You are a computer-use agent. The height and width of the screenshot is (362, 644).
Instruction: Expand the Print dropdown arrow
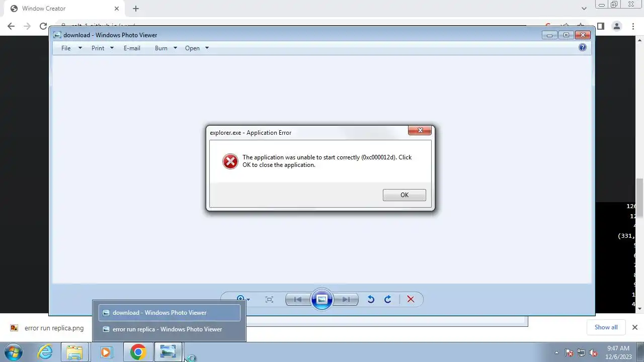point(112,48)
